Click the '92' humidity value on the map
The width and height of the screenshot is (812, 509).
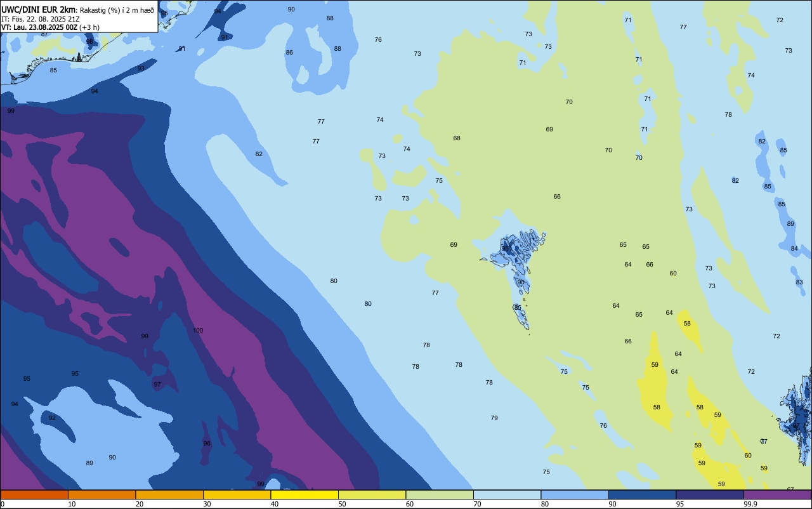pyautogui.click(x=52, y=418)
